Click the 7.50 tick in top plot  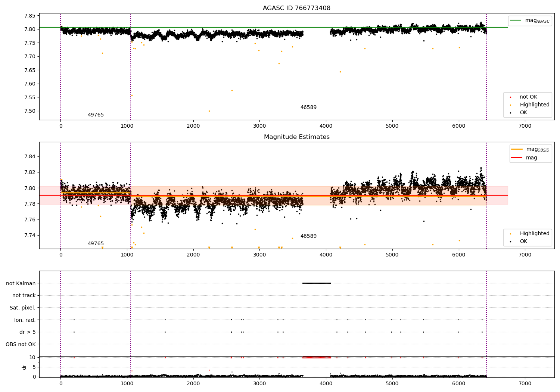[30, 111]
